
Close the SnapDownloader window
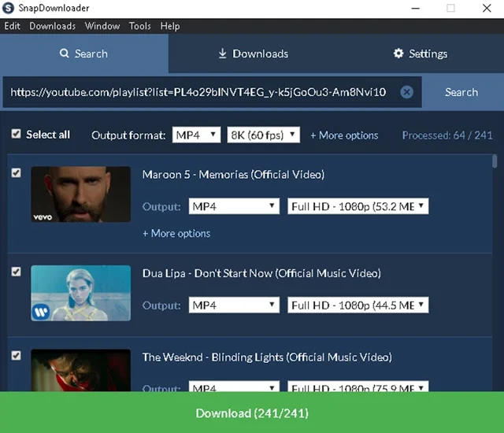487,8
